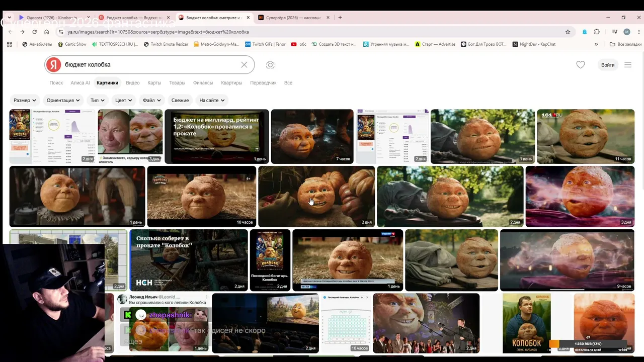The height and width of the screenshot is (362, 644).
Task: Show all services via Все
Action: (288, 83)
